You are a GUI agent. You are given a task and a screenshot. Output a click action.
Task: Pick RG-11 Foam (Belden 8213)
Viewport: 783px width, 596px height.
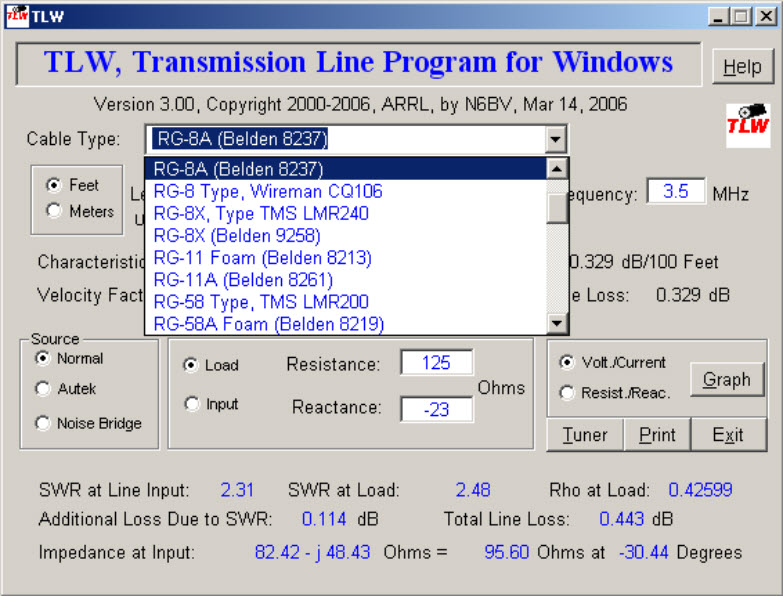[x=345, y=258]
